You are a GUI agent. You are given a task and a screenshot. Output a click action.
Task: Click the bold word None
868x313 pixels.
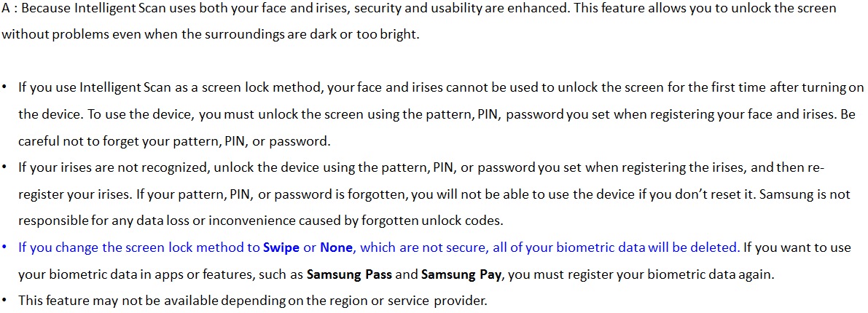coord(336,247)
